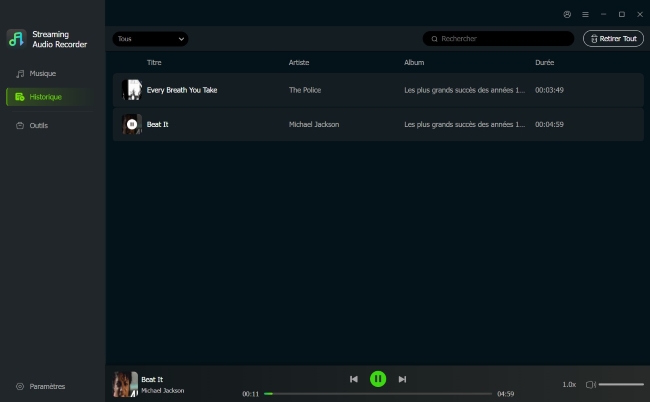Click the 00:04:59 duration cell

[x=549, y=124]
